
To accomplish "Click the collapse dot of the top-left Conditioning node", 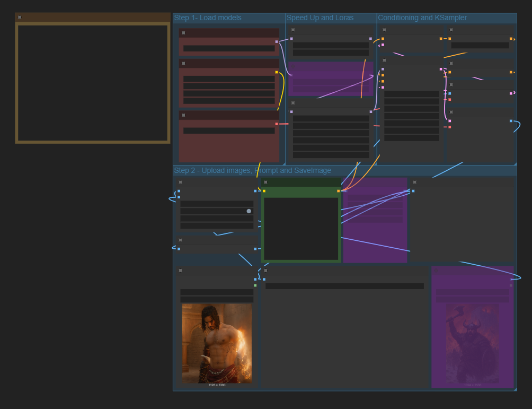I will [384, 30].
